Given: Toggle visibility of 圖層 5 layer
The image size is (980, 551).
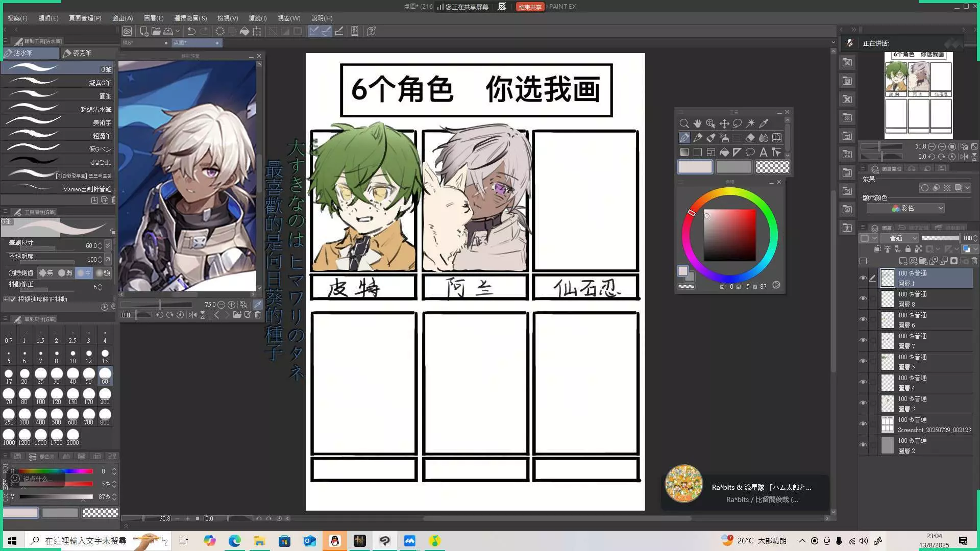Looking at the screenshot, I should point(863,361).
